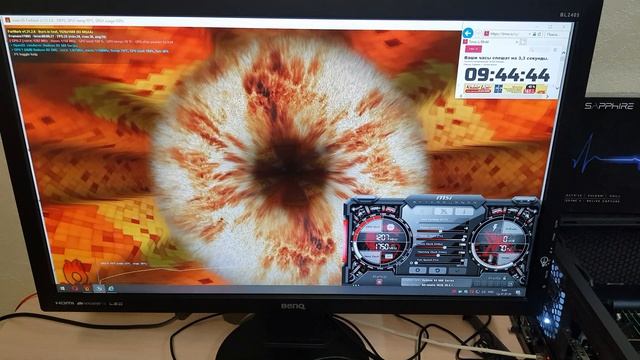Click the blue back arrow in browser
640x360 pixels.
[468, 33]
